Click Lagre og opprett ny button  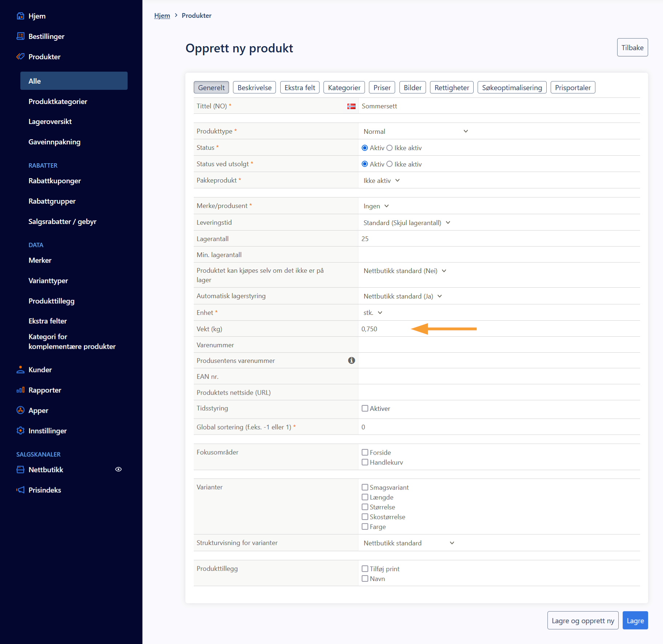click(583, 620)
